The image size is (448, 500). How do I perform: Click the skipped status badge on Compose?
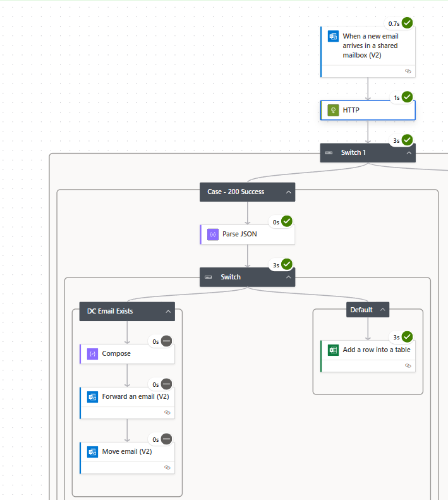pyautogui.click(x=166, y=341)
